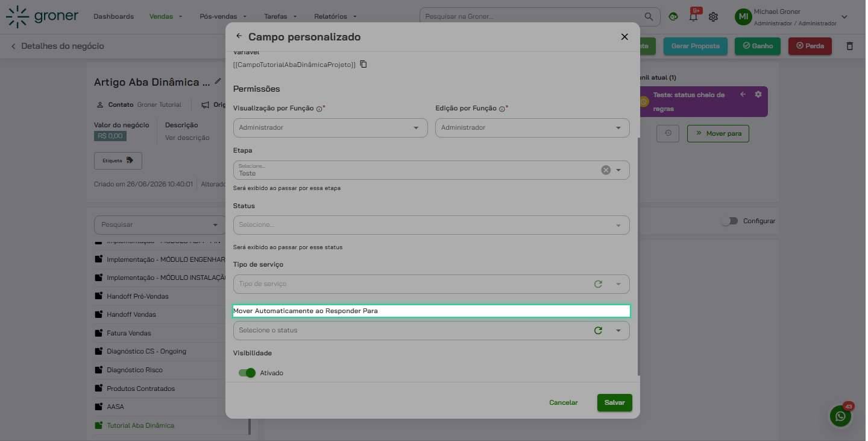The image size is (868, 441).
Task: Delete the deal with trash icon
Action: (849, 46)
